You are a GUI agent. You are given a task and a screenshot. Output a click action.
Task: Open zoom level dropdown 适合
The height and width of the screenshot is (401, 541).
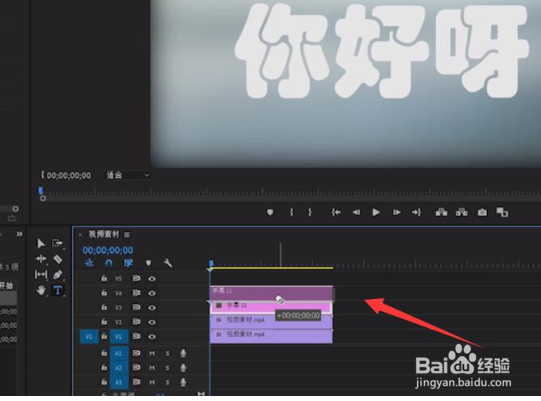tap(127, 175)
